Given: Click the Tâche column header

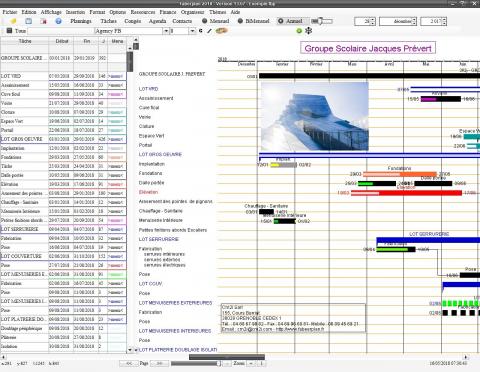Looking at the screenshot, I should (25, 41).
